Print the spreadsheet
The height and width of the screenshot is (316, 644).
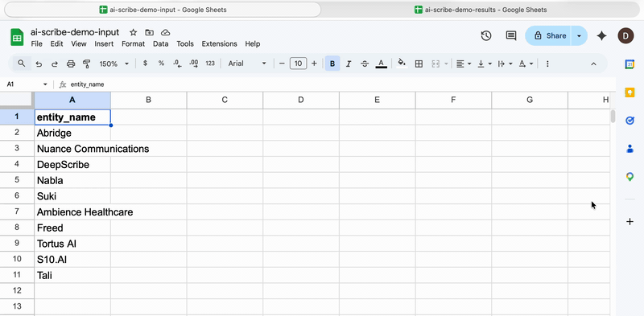(x=71, y=64)
